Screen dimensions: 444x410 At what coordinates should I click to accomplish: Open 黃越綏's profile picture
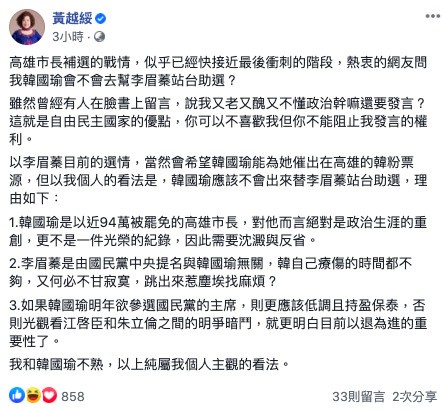27,27
